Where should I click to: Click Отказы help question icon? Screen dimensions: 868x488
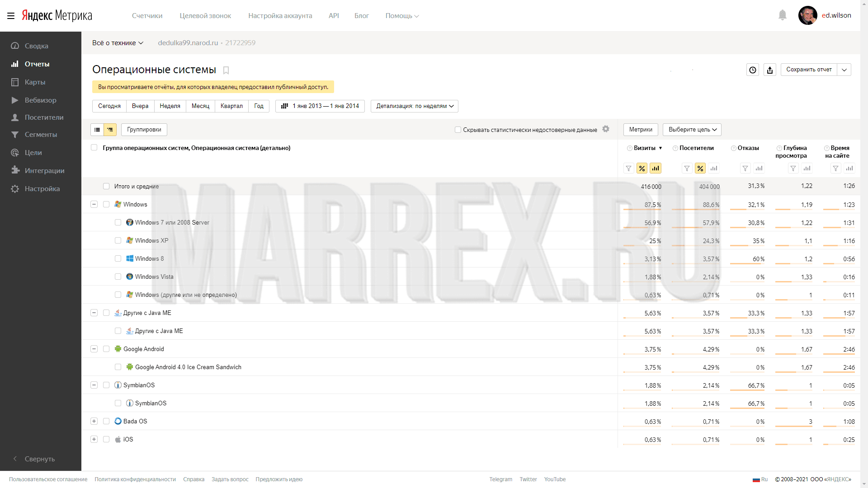tap(734, 148)
